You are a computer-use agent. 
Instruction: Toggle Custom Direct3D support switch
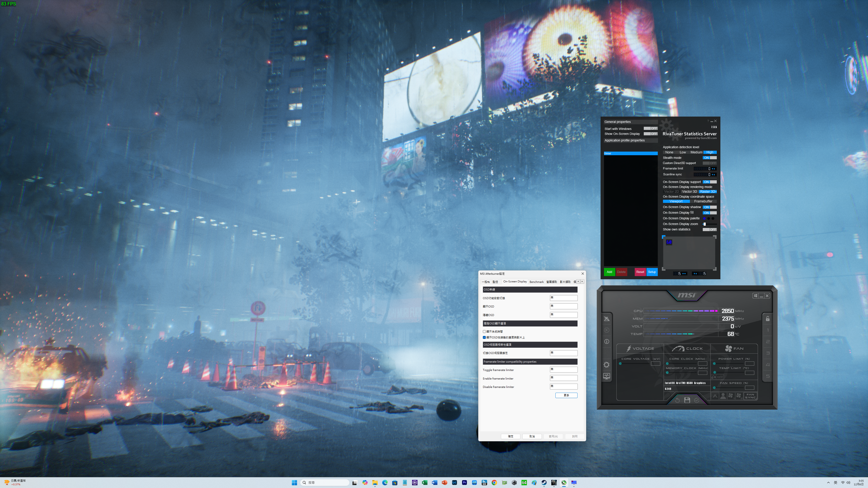[x=709, y=163]
